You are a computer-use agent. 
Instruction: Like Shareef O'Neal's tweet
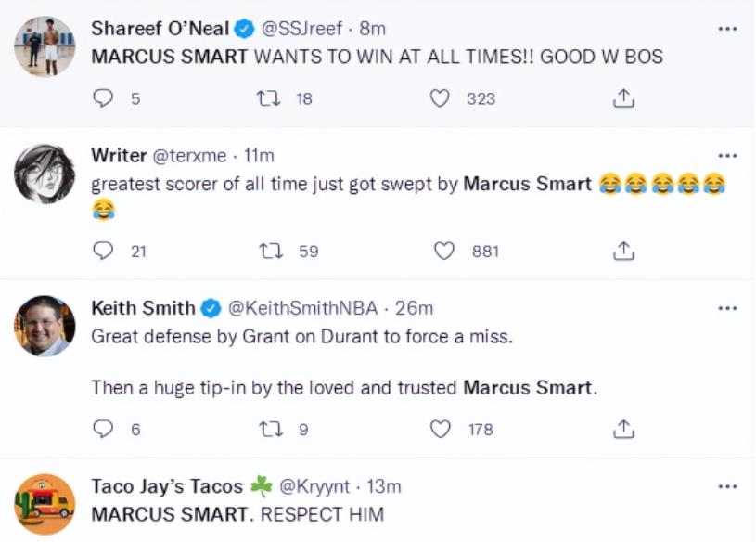point(440,98)
